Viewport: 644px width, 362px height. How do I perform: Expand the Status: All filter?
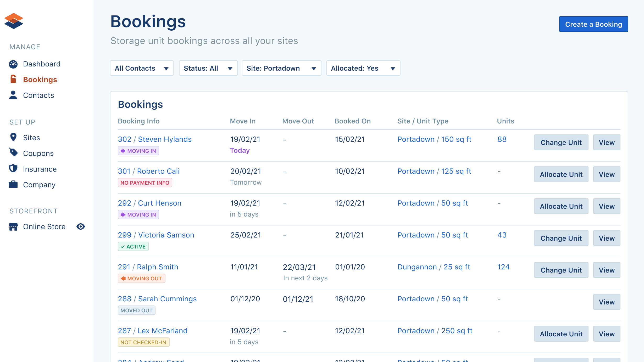(x=208, y=68)
